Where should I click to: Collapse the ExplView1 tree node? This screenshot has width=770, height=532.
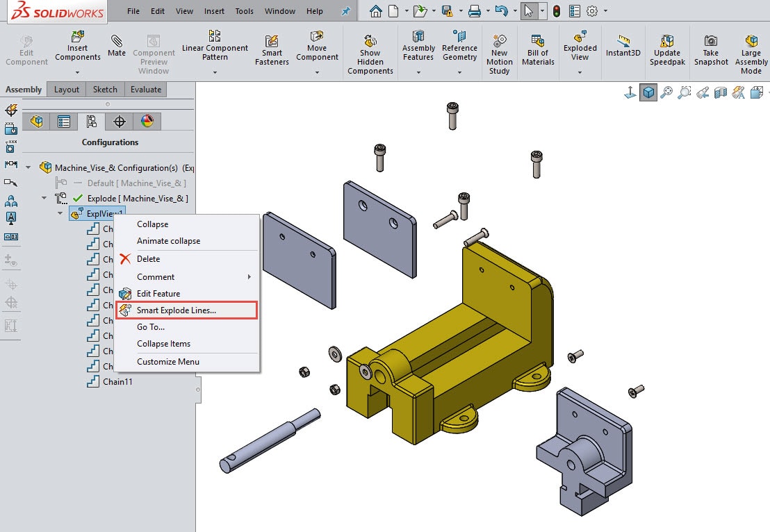pyautogui.click(x=60, y=213)
